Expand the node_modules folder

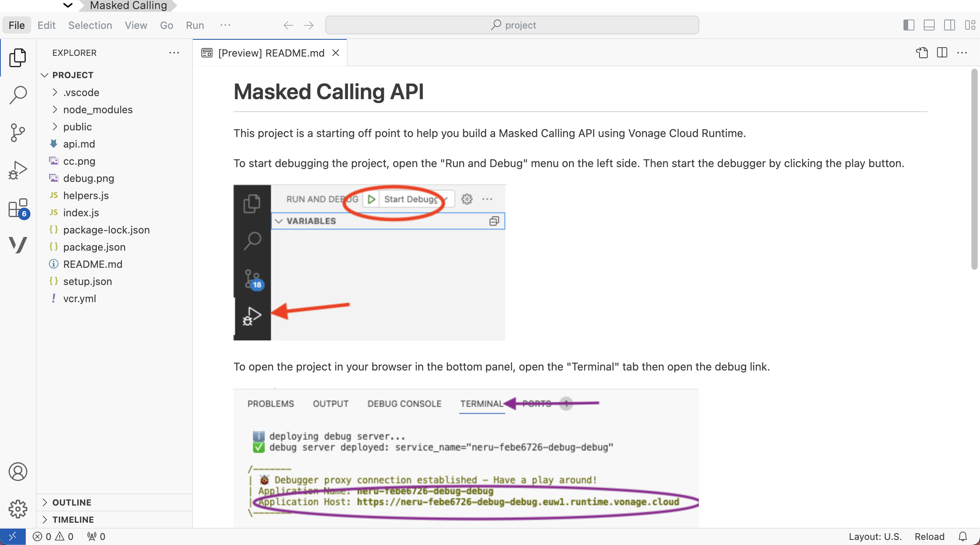98,110
